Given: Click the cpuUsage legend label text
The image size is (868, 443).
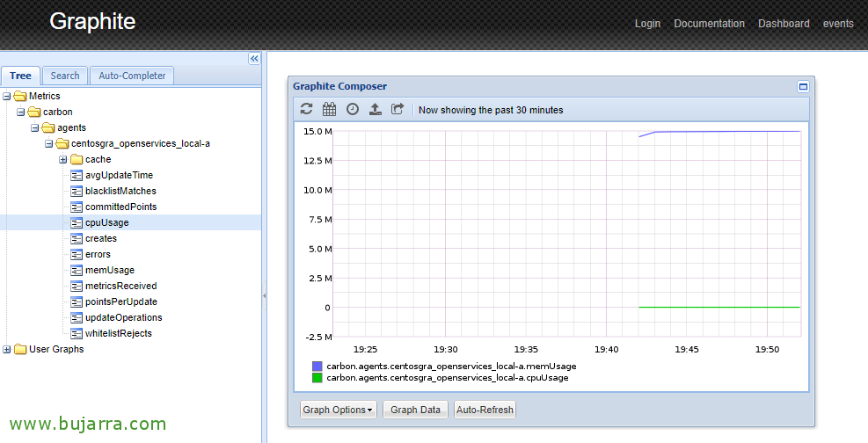Looking at the screenshot, I should click(x=448, y=378).
